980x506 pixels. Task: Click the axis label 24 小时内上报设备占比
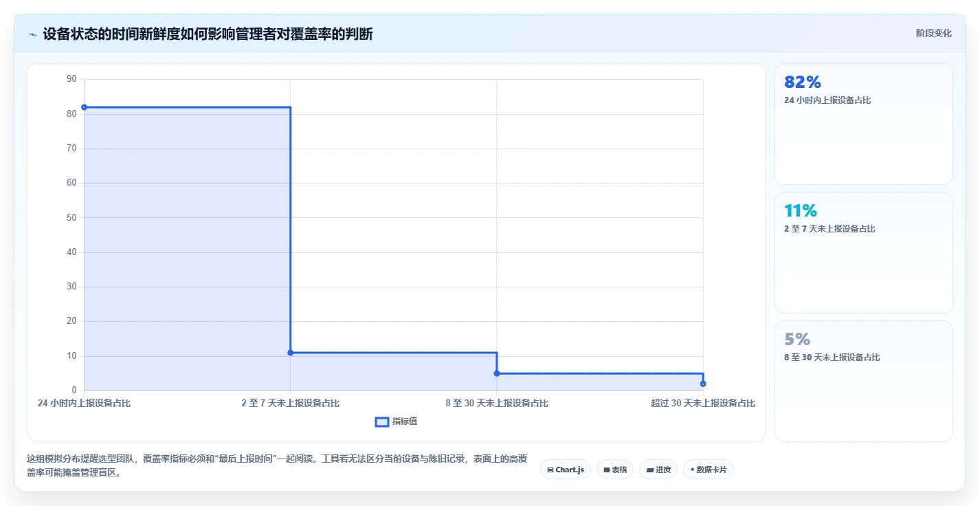pos(84,404)
